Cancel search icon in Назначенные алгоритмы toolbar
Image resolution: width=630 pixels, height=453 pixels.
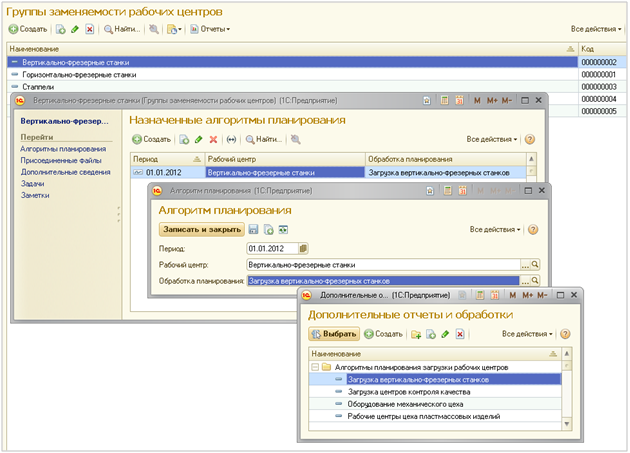[295, 139]
